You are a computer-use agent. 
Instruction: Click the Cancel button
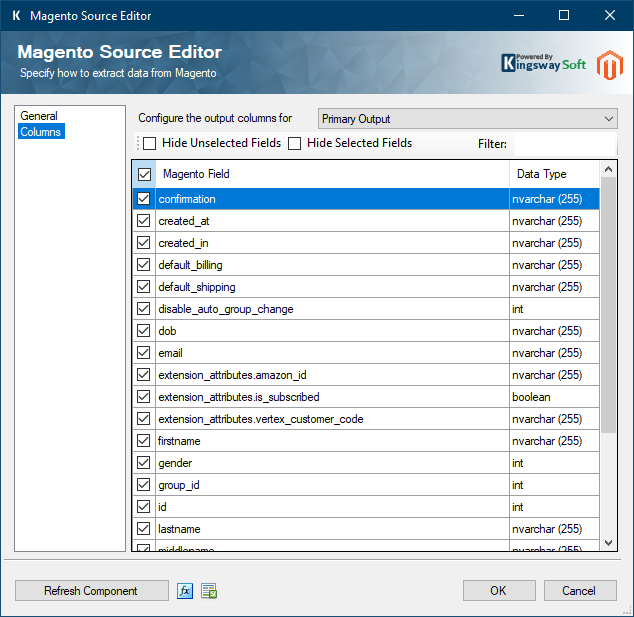pyautogui.click(x=580, y=591)
